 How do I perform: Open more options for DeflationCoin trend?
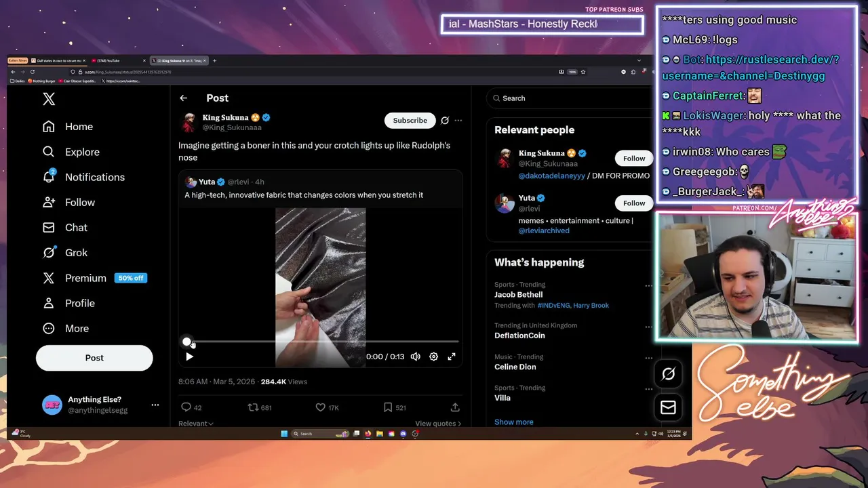(648, 327)
